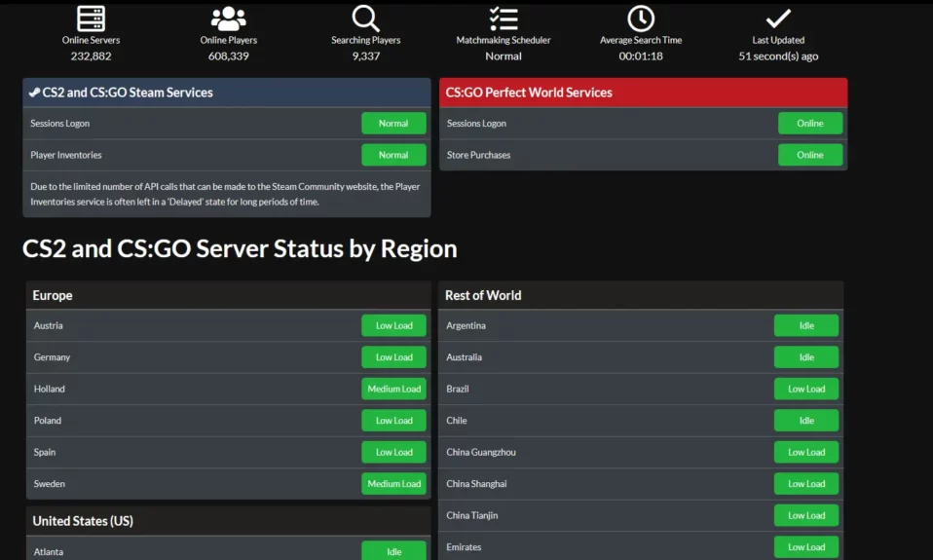Click the Austria row label
Image resolution: width=933 pixels, height=560 pixels.
48,325
